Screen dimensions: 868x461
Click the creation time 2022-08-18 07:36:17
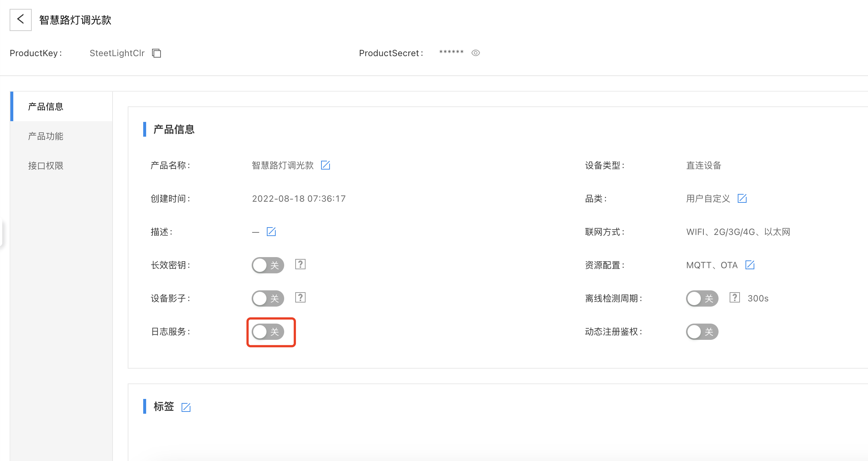[x=299, y=199]
